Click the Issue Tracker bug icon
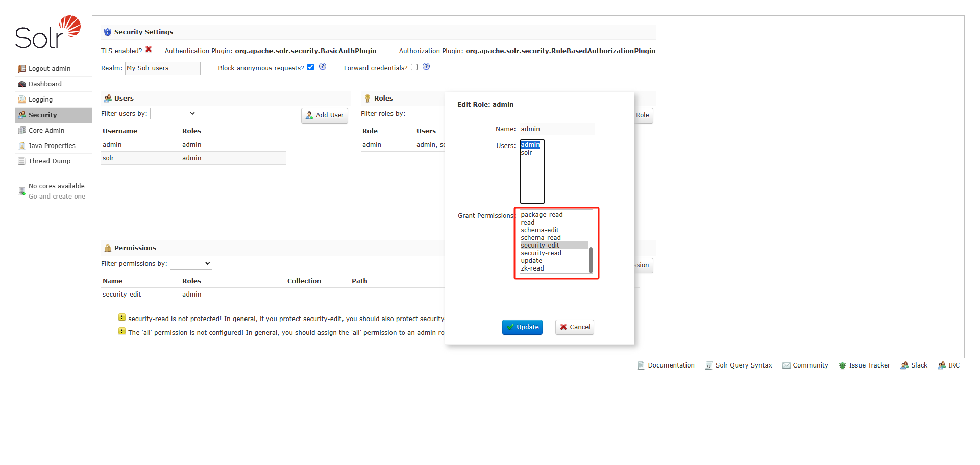The image size is (980, 465). [842, 365]
